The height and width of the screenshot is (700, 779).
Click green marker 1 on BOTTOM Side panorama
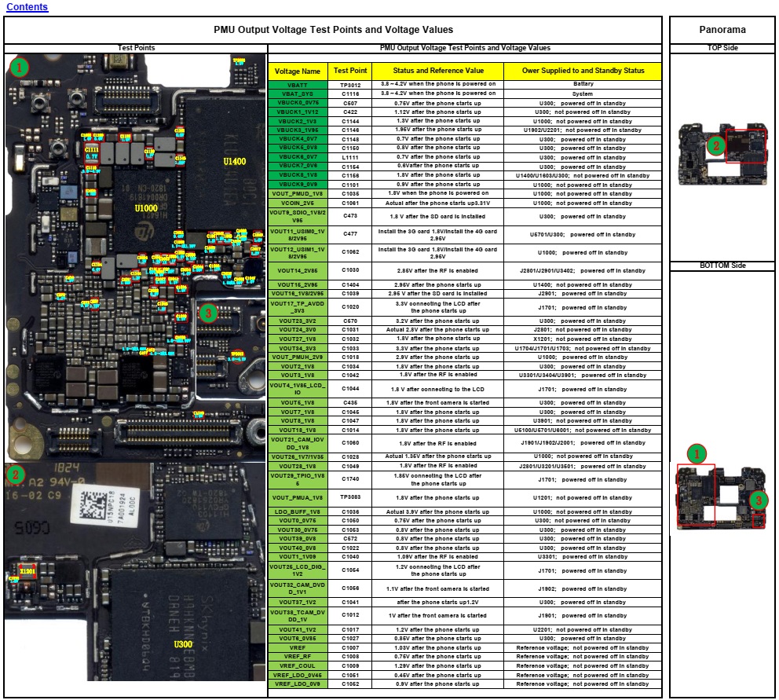tap(696, 453)
